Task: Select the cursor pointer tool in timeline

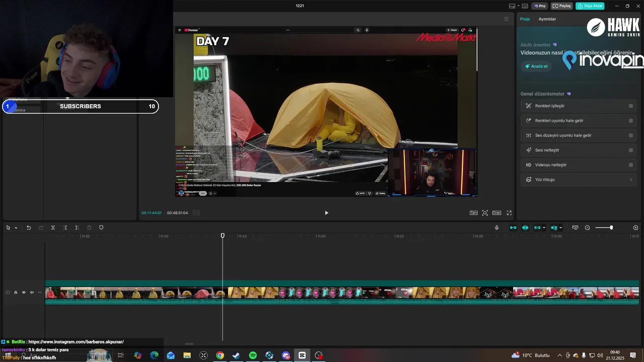Action: [x=8, y=228]
